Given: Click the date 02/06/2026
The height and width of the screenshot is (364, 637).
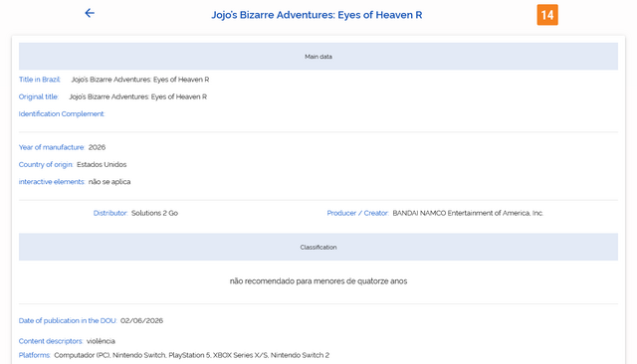Looking at the screenshot, I should pyautogui.click(x=141, y=320).
